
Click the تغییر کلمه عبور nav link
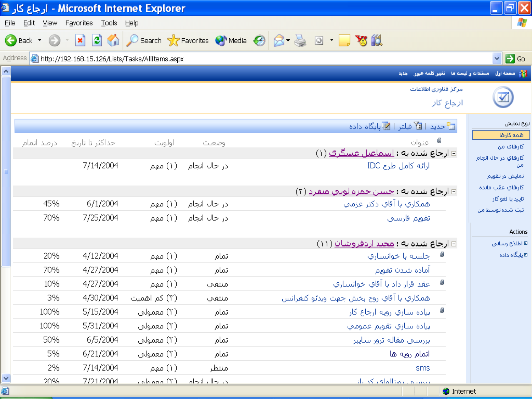tap(429, 73)
